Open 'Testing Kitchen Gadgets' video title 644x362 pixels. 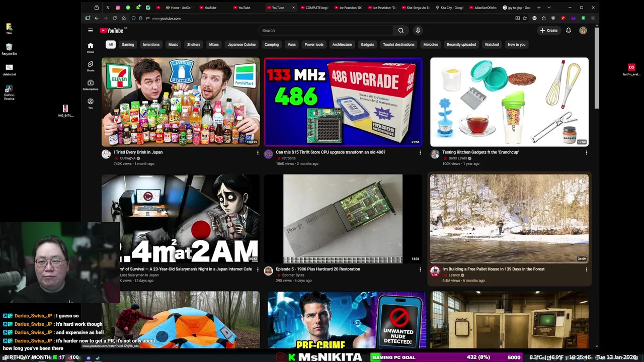click(480, 152)
